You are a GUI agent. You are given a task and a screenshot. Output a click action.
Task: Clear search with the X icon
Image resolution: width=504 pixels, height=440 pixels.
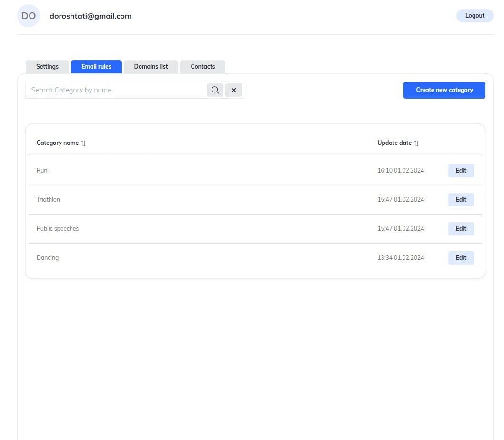click(x=233, y=90)
